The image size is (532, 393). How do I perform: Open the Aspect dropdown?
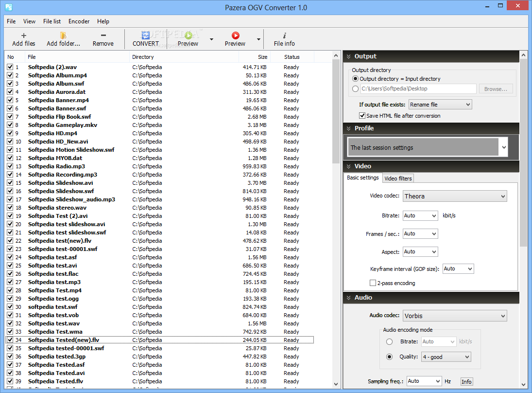tap(420, 251)
